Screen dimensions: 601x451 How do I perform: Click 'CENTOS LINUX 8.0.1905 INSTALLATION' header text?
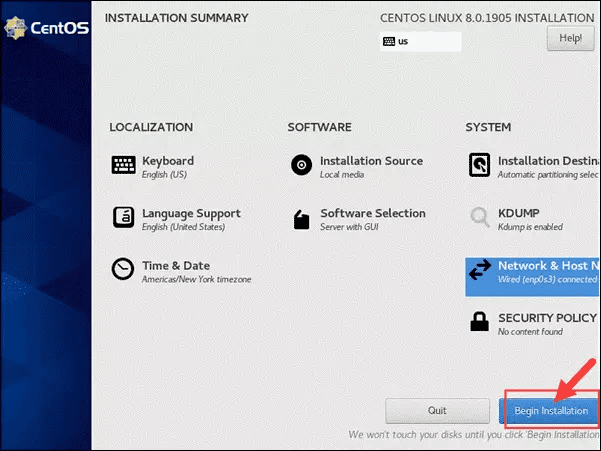487,18
